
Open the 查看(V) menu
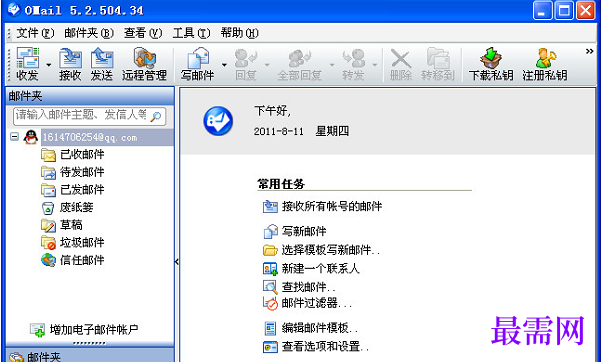(143, 33)
